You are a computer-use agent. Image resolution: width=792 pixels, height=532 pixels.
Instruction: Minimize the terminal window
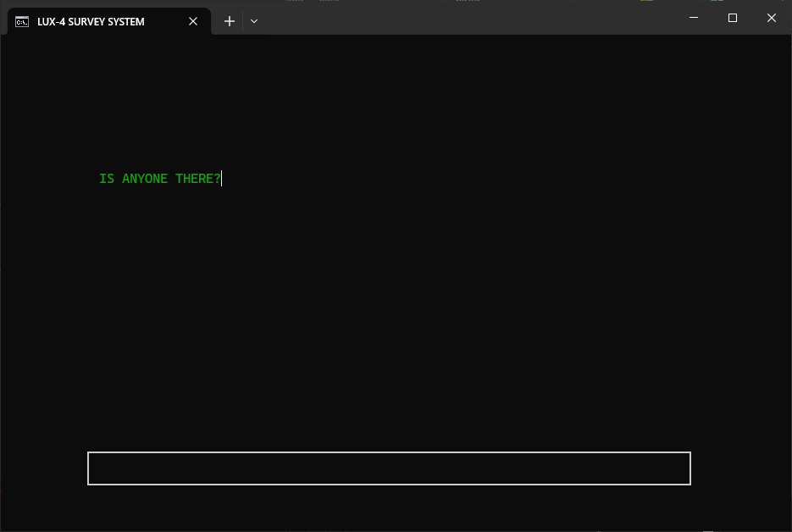click(x=694, y=18)
